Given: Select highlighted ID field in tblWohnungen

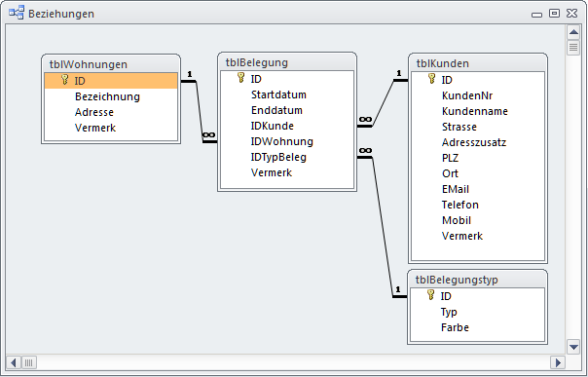Looking at the screenshot, I should click(x=111, y=81).
